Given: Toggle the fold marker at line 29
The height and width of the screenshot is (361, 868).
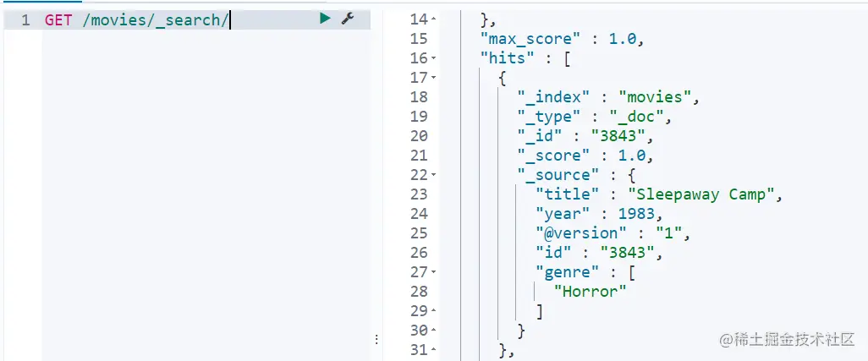Looking at the screenshot, I should (433, 310).
